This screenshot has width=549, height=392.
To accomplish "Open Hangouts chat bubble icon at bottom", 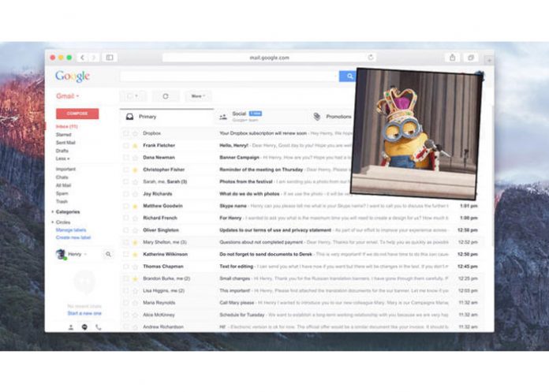I will pyautogui.click(x=84, y=327).
